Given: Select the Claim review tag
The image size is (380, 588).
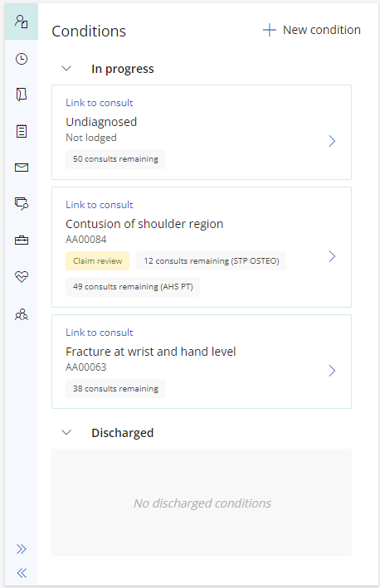Looking at the screenshot, I should pyautogui.click(x=98, y=261).
